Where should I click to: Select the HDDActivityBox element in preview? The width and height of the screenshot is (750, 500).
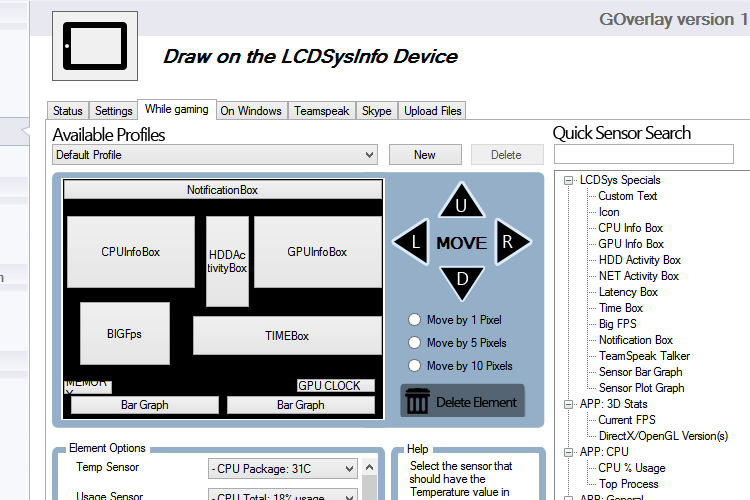[227, 261]
